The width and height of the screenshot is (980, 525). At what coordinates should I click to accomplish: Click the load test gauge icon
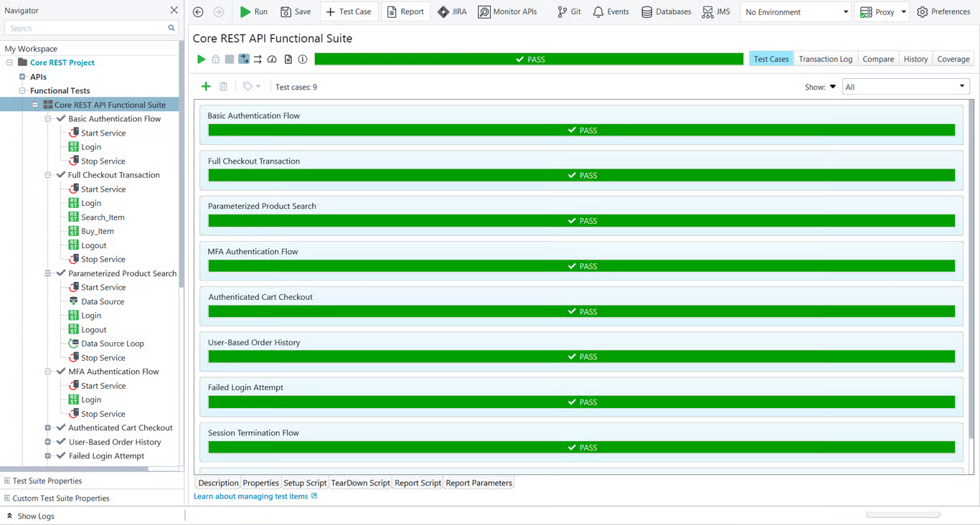(x=272, y=60)
